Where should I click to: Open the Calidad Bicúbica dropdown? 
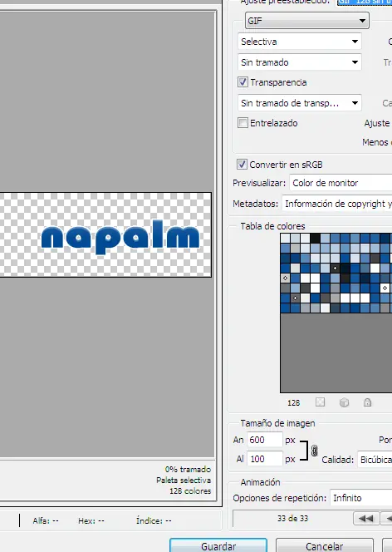[375, 460]
